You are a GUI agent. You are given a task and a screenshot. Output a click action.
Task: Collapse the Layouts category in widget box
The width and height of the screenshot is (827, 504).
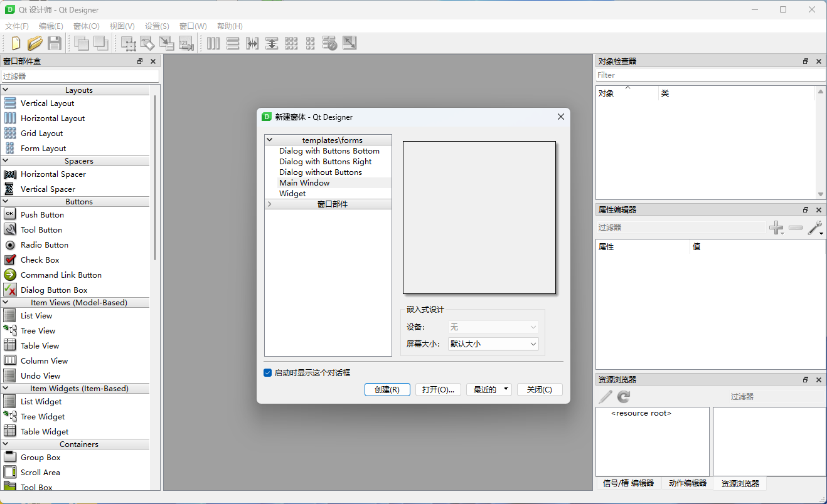pyautogui.click(x=6, y=90)
